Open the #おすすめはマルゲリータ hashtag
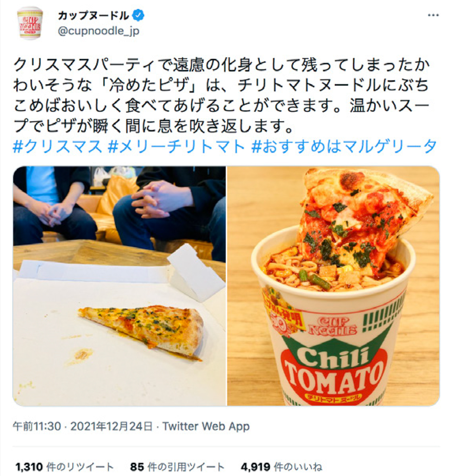Screen dimensions: 451x476 pyautogui.click(x=344, y=146)
